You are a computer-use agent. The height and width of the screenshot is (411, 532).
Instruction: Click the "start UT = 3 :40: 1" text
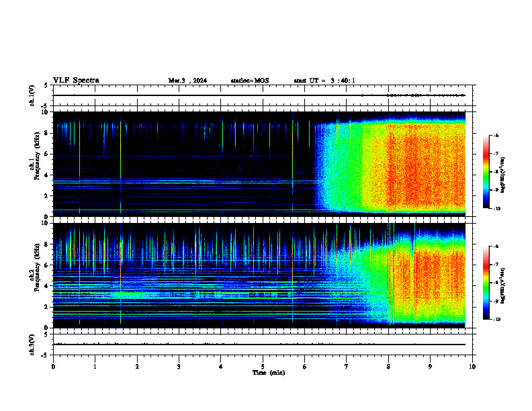(x=324, y=81)
